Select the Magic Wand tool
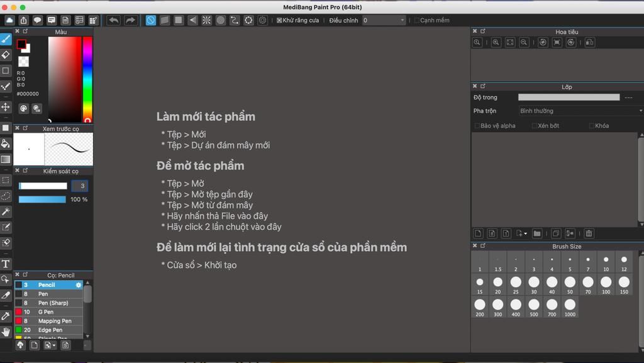Screen dimensions: 644x363 (x=6, y=211)
